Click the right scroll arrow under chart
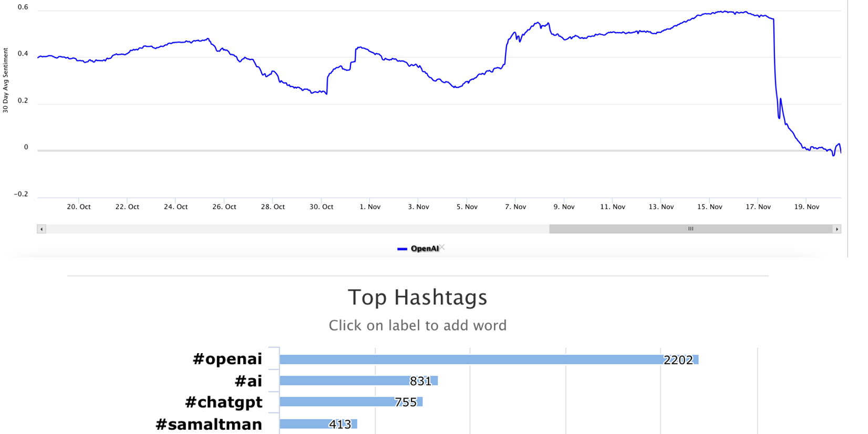 pos(836,229)
